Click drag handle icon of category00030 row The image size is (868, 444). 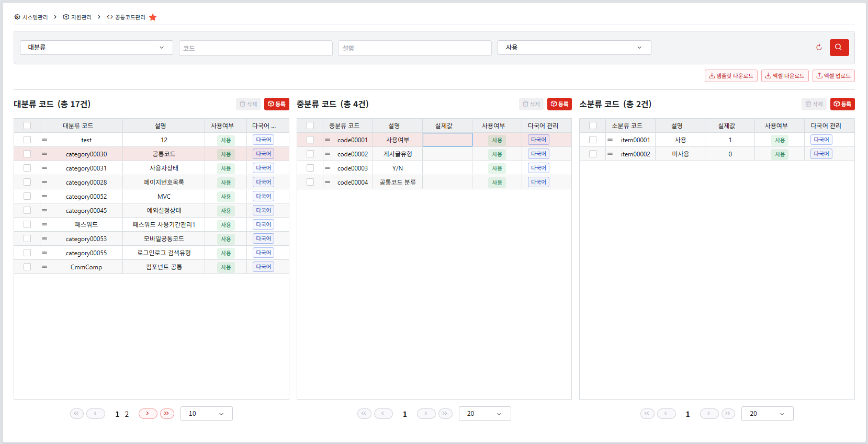pos(44,154)
